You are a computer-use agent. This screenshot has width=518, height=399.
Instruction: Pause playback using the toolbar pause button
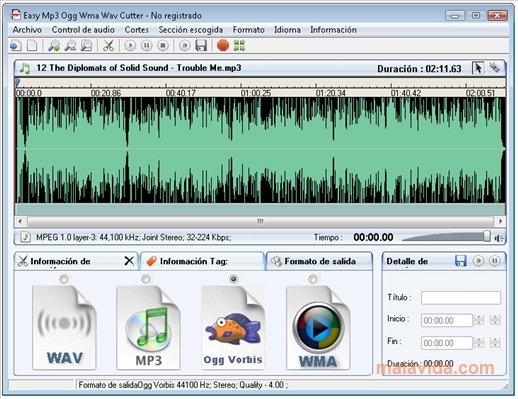point(146,45)
